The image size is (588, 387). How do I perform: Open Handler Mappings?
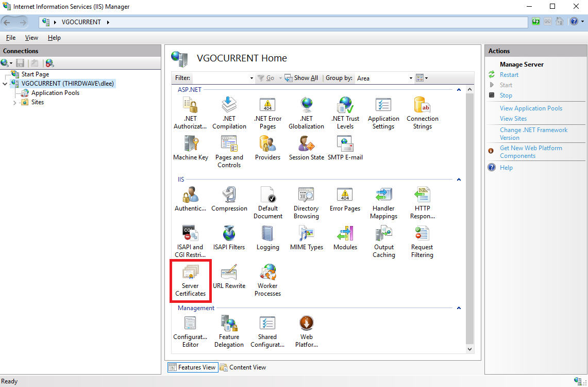click(x=383, y=203)
